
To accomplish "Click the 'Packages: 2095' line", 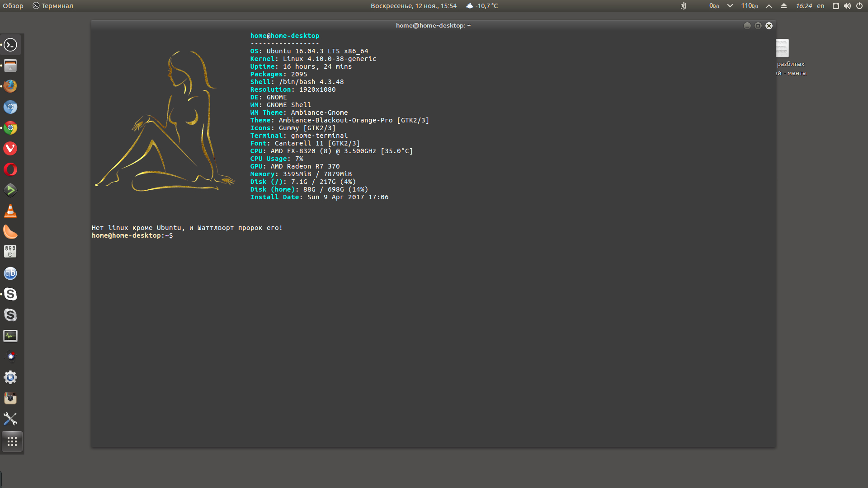I will pyautogui.click(x=279, y=74).
